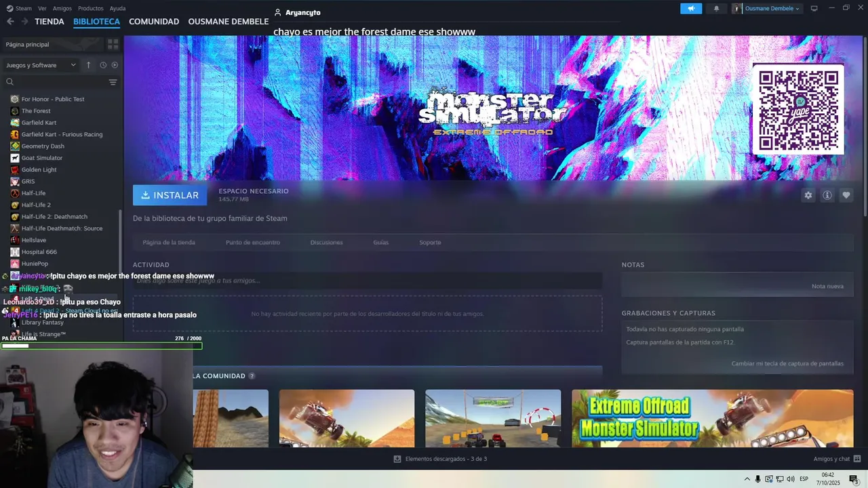Open game info icon
Viewport: 868px width, 488px height.
point(827,195)
